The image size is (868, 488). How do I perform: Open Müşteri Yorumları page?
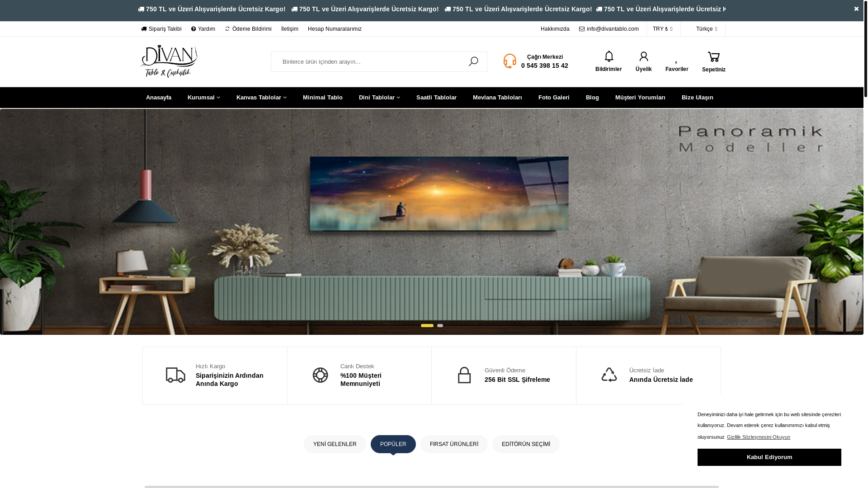[640, 98]
